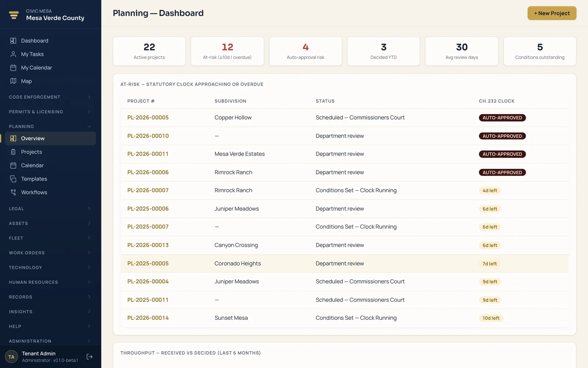Screen dimensions: 588x368
Task: Click the 10d left clock badge
Action: click(x=491, y=318)
